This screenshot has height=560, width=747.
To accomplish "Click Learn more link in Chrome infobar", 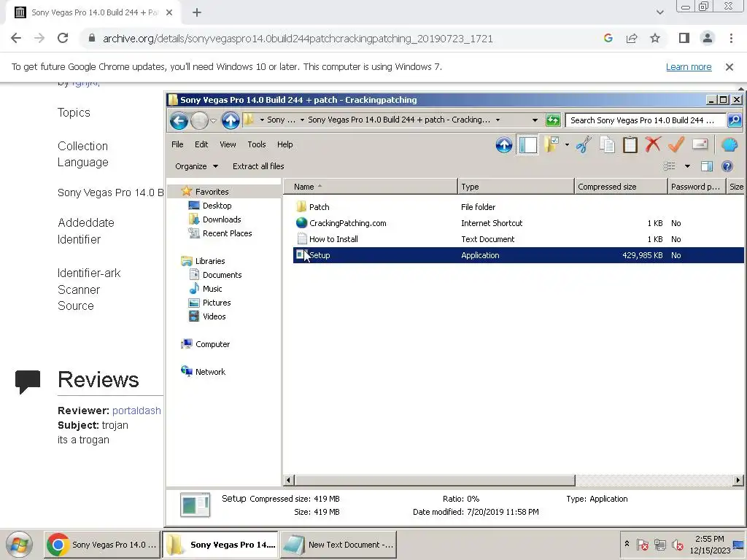I will pos(689,66).
